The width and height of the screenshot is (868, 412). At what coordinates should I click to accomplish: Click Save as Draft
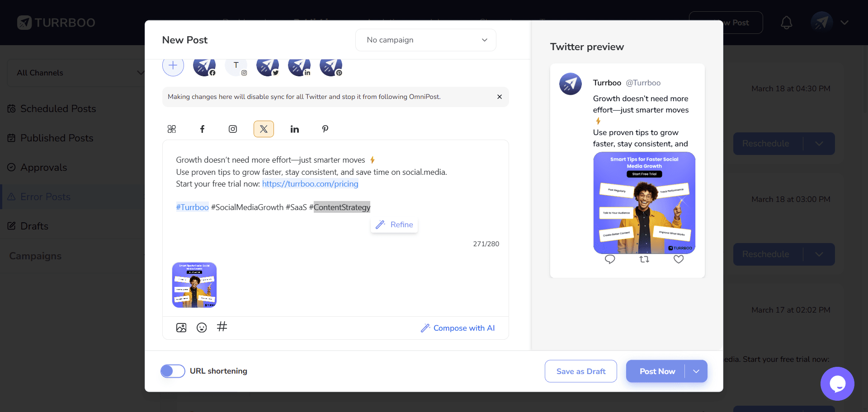580,371
